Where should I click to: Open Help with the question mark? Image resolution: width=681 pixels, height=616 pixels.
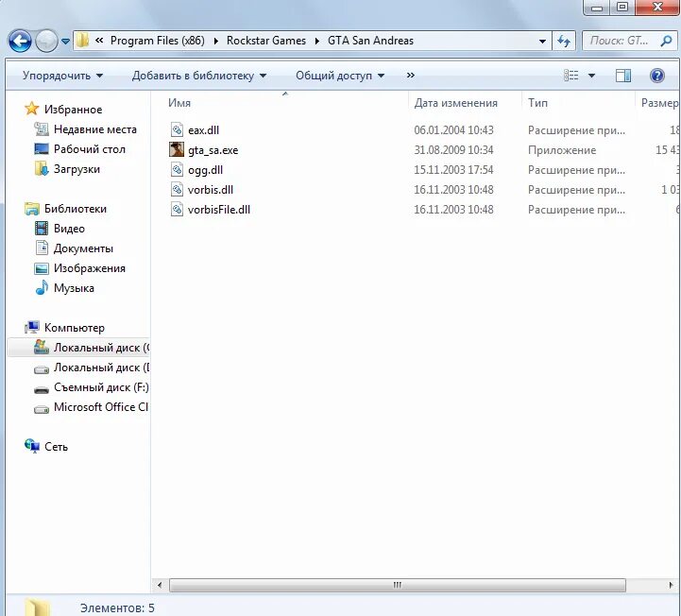click(x=657, y=76)
